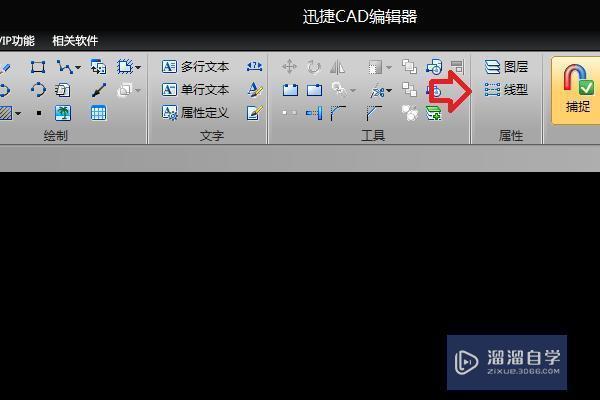Click the 多行文本 multiline text button
600x400 pixels.
tap(195, 67)
